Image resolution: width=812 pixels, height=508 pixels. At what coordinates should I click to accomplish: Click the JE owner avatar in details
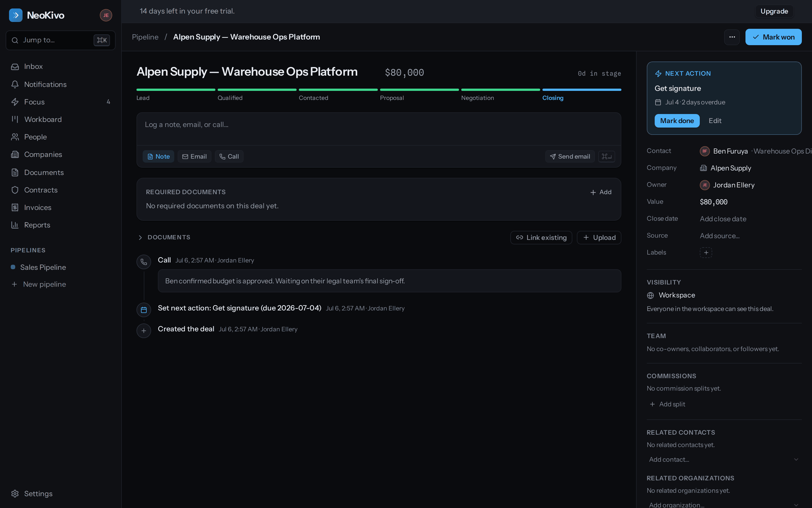pos(705,185)
